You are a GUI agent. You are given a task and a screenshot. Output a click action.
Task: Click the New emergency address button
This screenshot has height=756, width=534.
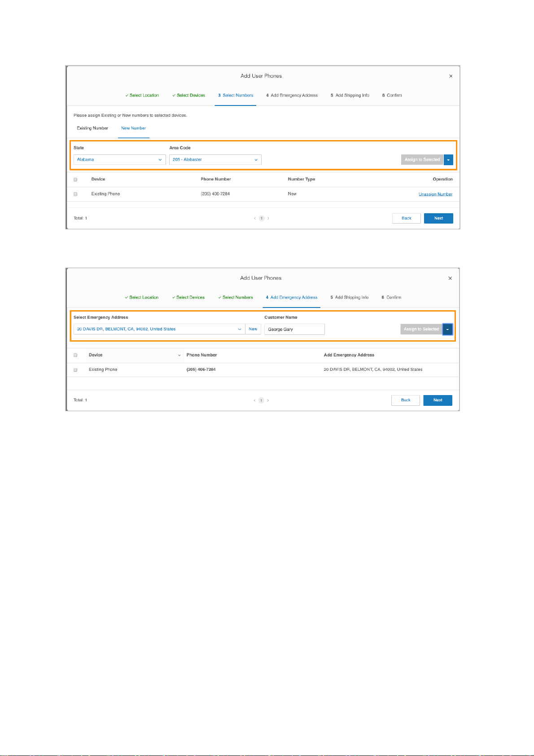click(x=253, y=330)
